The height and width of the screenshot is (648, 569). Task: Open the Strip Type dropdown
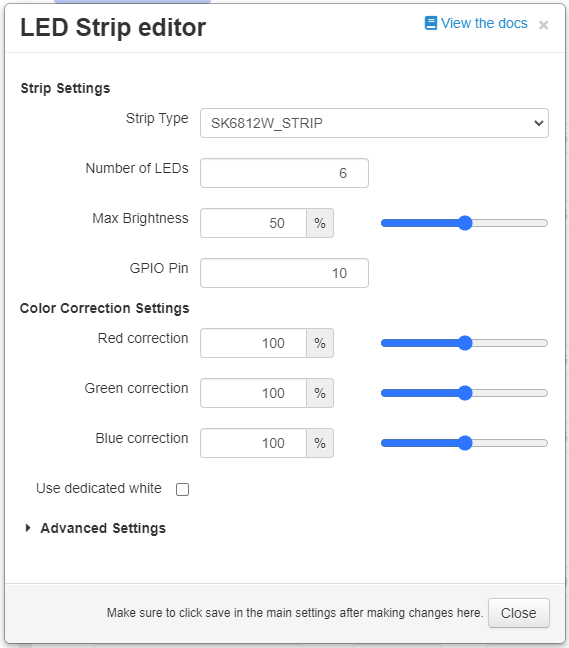click(x=374, y=123)
